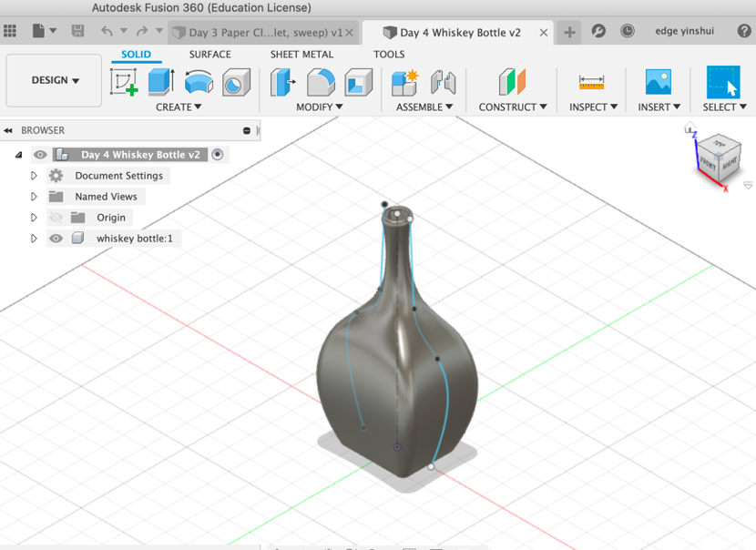Open the SELECT dropdown menu

tap(724, 107)
